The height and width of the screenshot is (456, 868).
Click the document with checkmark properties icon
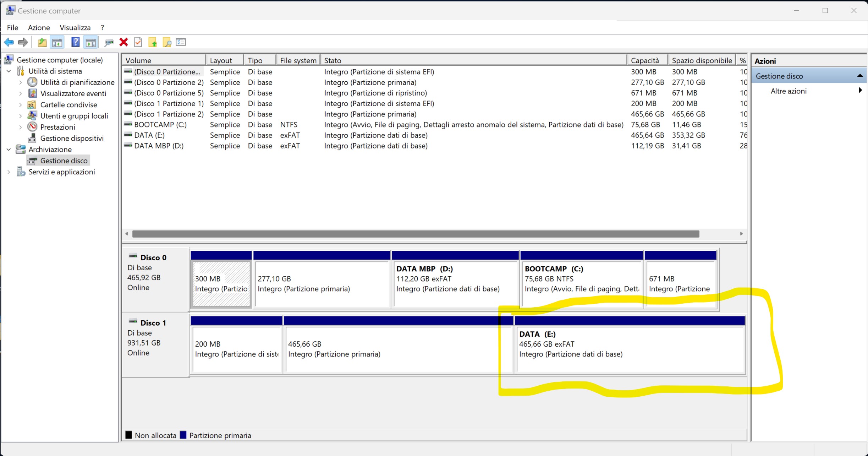138,42
